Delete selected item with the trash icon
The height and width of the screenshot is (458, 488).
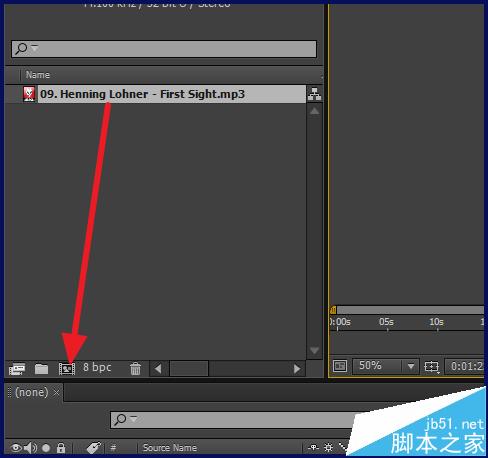135,369
